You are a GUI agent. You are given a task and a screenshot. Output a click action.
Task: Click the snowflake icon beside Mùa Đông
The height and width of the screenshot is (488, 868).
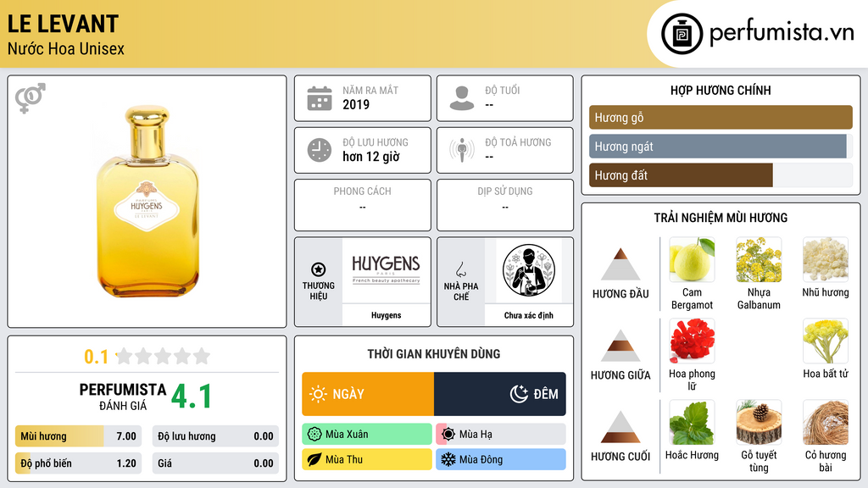point(448,459)
